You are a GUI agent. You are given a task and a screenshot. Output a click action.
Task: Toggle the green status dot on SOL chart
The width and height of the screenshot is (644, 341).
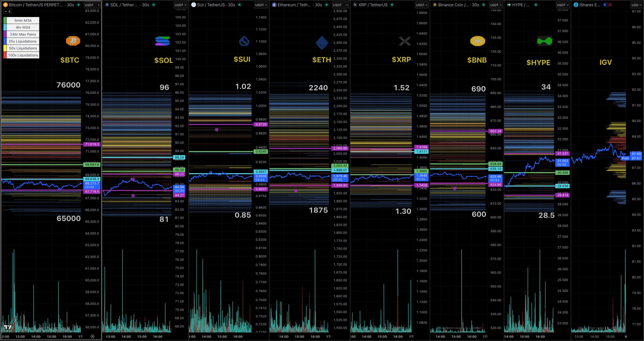(x=153, y=5)
